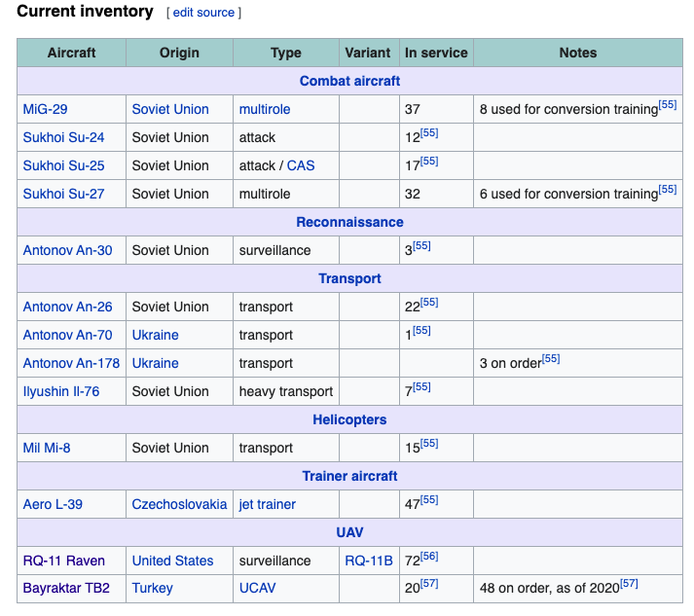Open the Bayraktar TB2 link
This screenshot has width=694, height=616.
pyautogui.click(x=66, y=588)
